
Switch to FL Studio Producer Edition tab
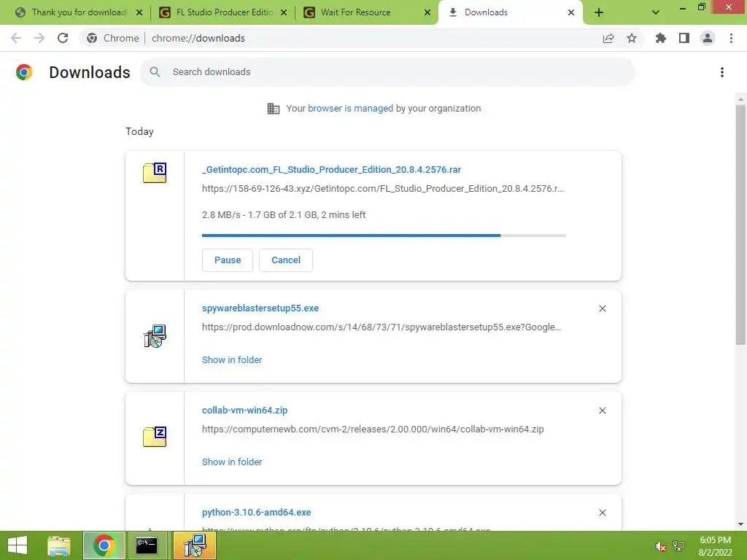pyautogui.click(x=220, y=12)
